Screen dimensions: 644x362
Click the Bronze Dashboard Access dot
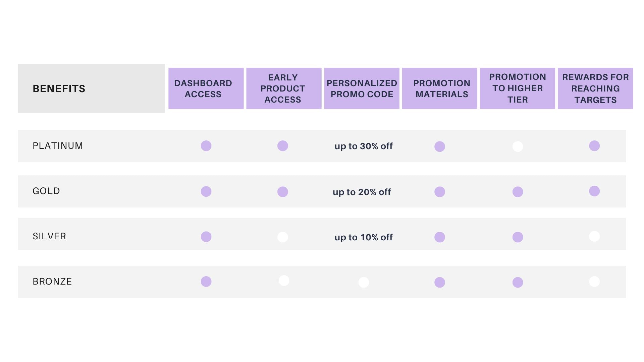(206, 282)
